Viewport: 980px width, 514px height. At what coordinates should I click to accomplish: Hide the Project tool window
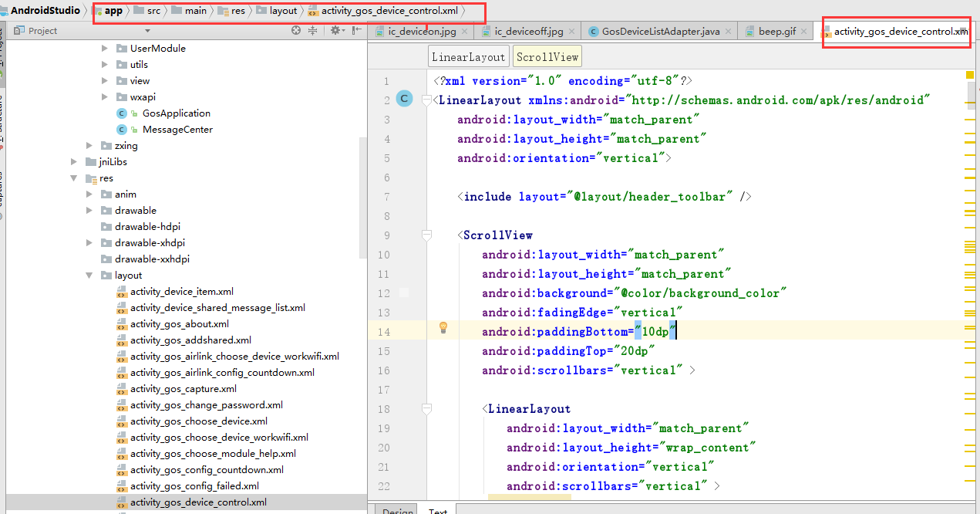356,31
